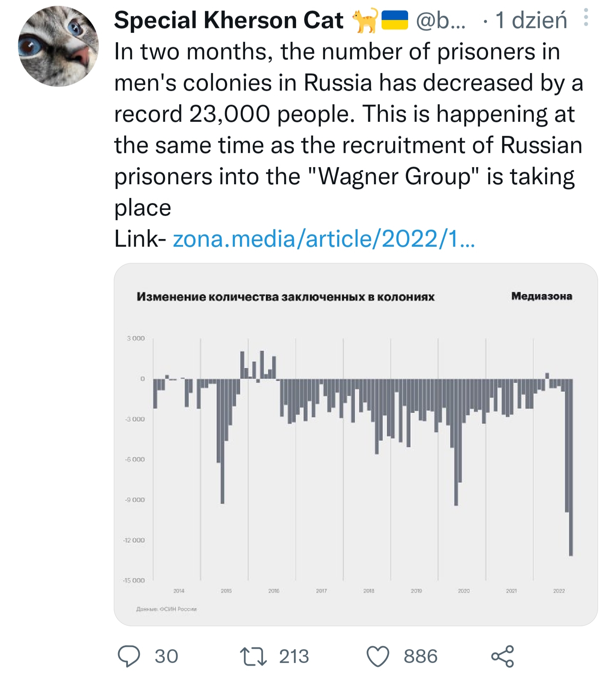
Task: Tap the chart title about заключенных
Action: [286, 297]
